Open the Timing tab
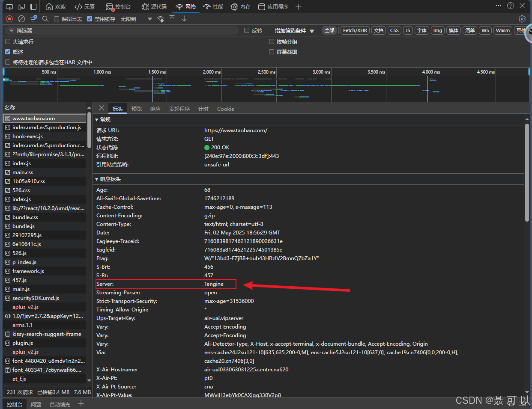Screen dimensions: 532x409 [203, 109]
